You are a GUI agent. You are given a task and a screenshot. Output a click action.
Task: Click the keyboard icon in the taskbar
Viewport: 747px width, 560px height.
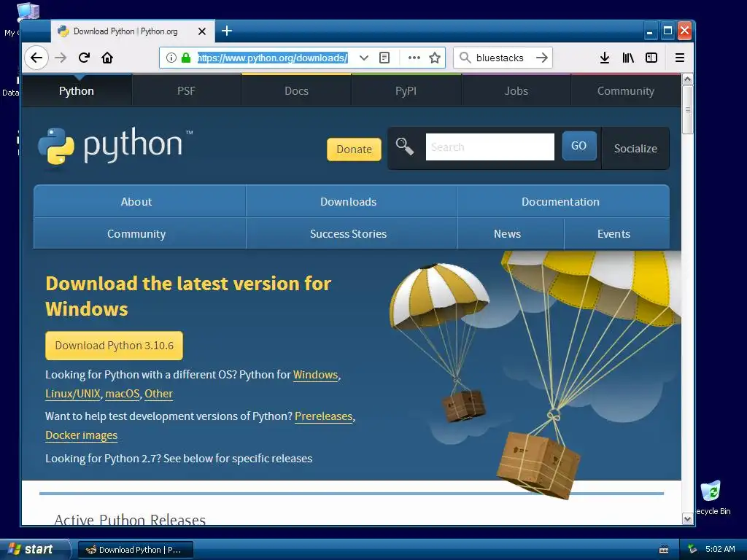(664, 550)
